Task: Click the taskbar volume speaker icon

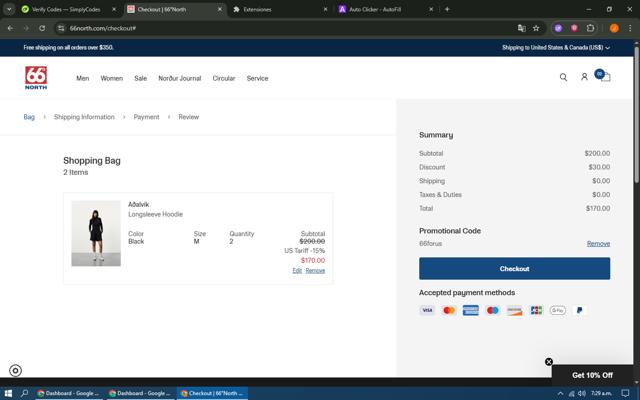Action: (582, 393)
